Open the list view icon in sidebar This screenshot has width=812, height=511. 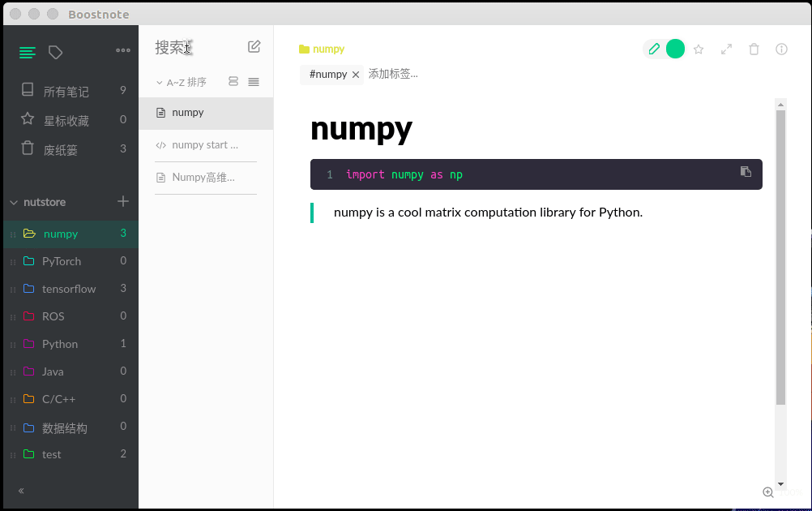[x=28, y=53]
